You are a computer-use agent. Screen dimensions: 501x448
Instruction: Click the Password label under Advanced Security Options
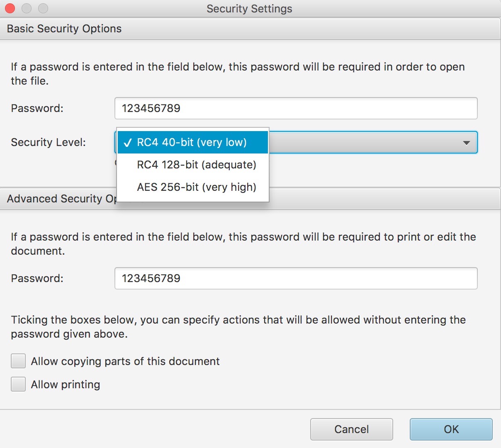click(37, 278)
